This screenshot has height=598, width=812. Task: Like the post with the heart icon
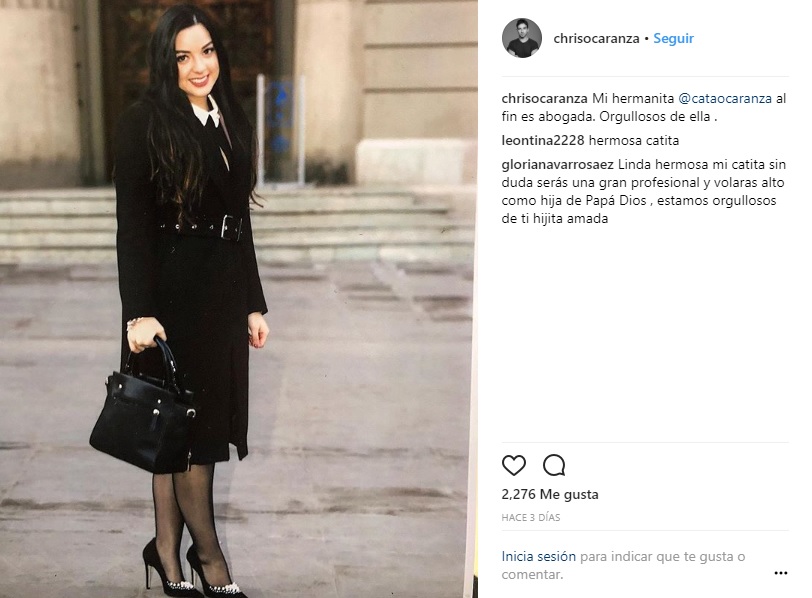514,465
